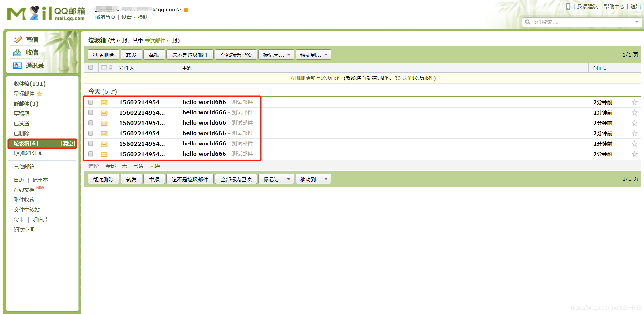This screenshot has height=314, width=644.
Task: Check the sixth email's checkbox
Action: 91,154
